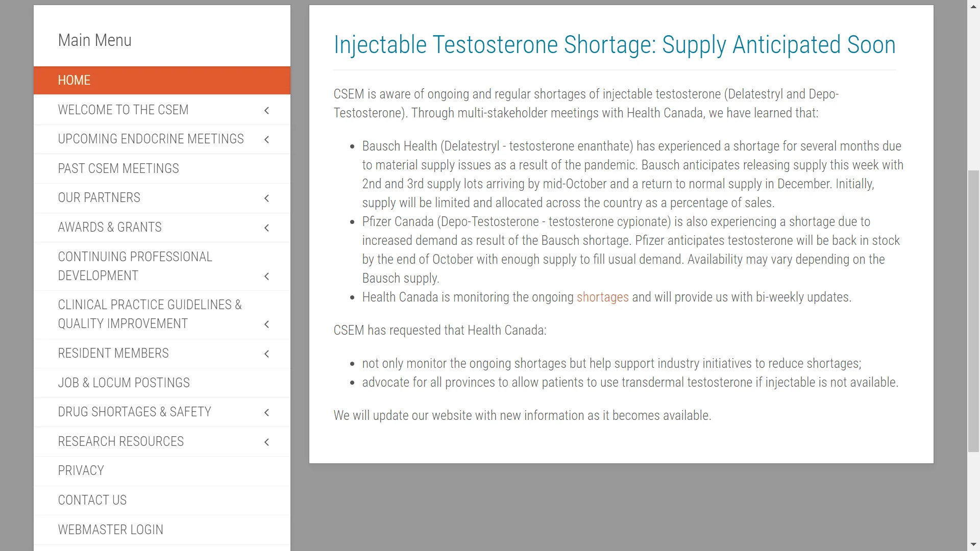980x551 pixels.
Task: Open the HOME menu item
Action: pyautogui.click(x=162, y=80)
